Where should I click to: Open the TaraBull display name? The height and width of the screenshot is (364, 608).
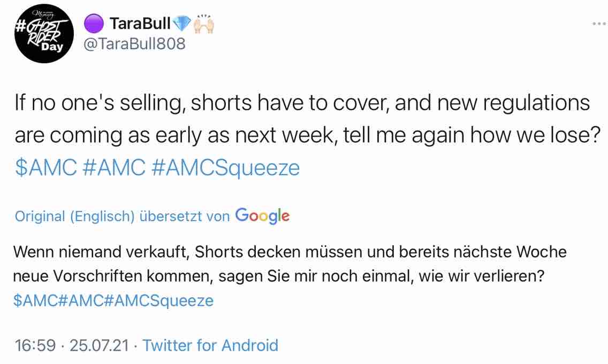pos(140,23)
